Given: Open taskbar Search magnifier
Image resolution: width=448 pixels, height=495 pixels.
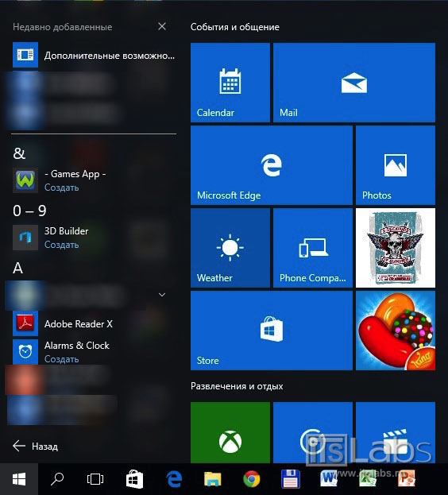Looking at the screenshot, I should [57, 479].
